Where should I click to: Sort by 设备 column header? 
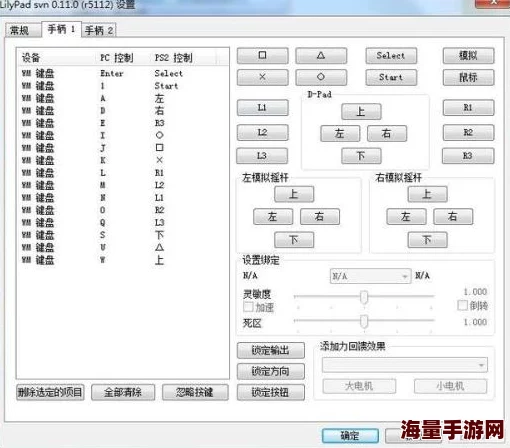coord(57,58)
